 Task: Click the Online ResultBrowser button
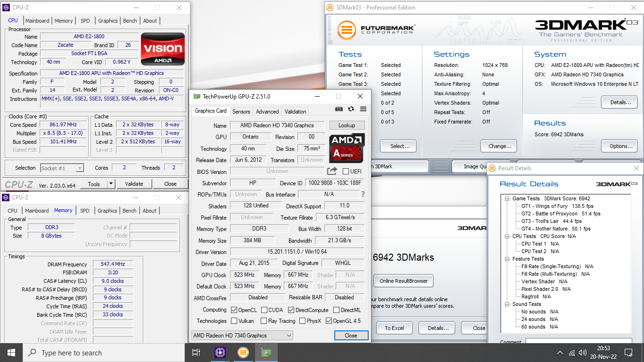[404, 281]
